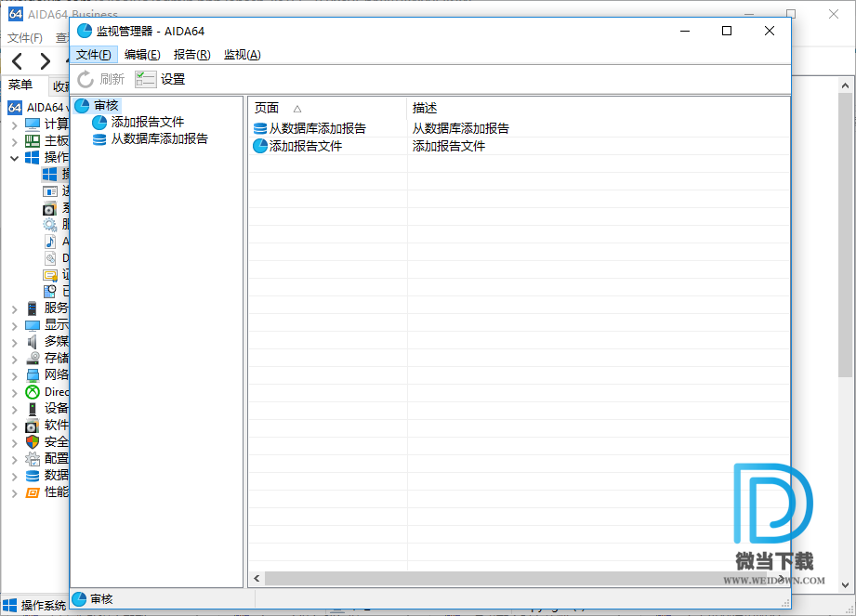Minimize the 监视管理器 window
Screen dimensions: 856x616
[685, 31]
